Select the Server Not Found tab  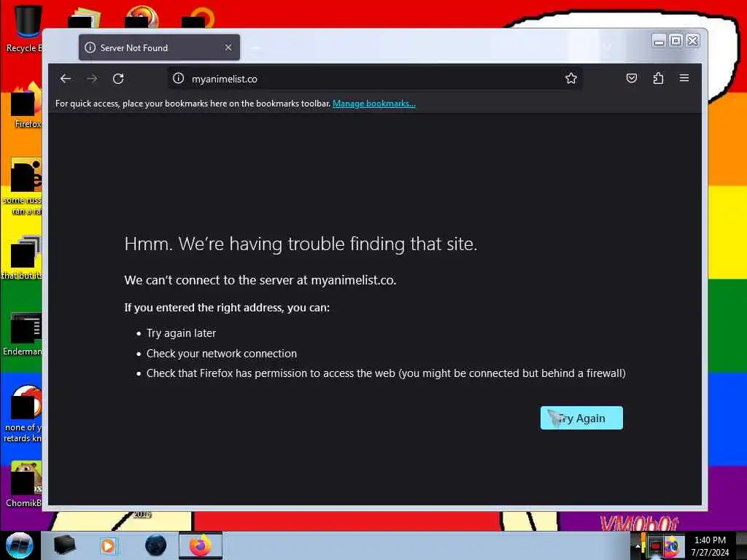coord(159,47)
